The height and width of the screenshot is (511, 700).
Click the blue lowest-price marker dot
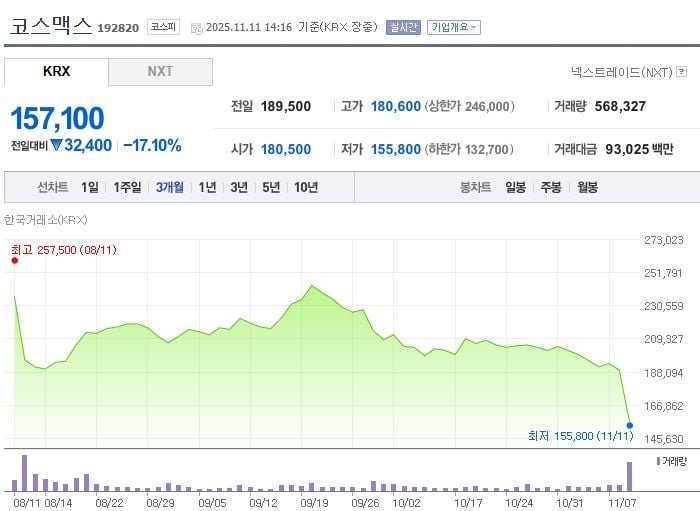[630, 425]
